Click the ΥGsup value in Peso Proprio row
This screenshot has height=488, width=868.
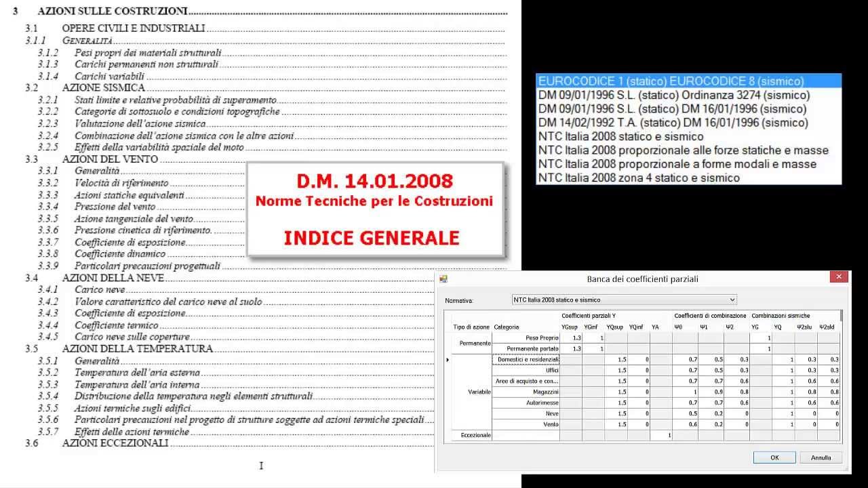coord(572,338)
